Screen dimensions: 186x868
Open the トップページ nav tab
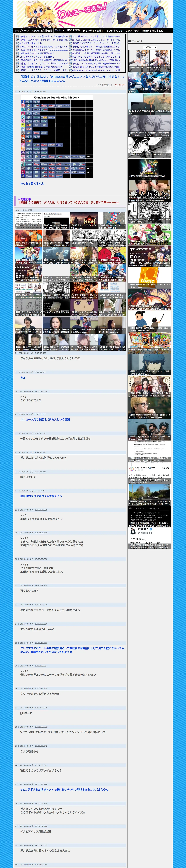22,31
